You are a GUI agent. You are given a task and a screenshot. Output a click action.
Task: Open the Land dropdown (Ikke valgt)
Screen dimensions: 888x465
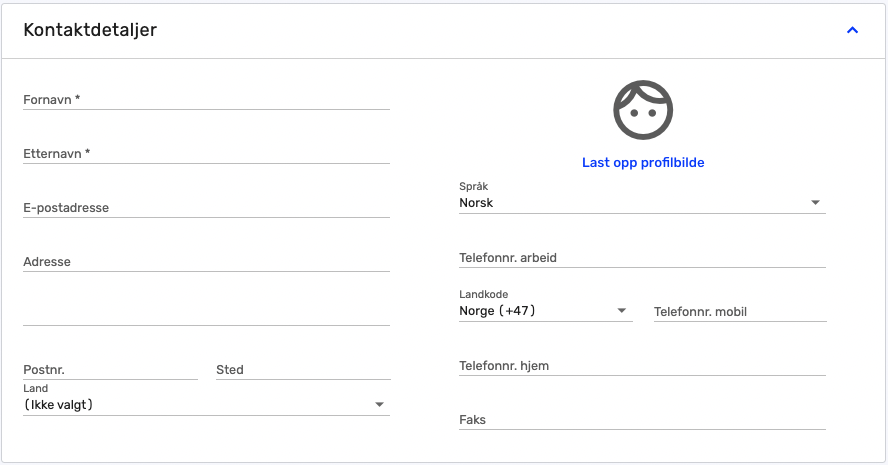click(206, 405)
